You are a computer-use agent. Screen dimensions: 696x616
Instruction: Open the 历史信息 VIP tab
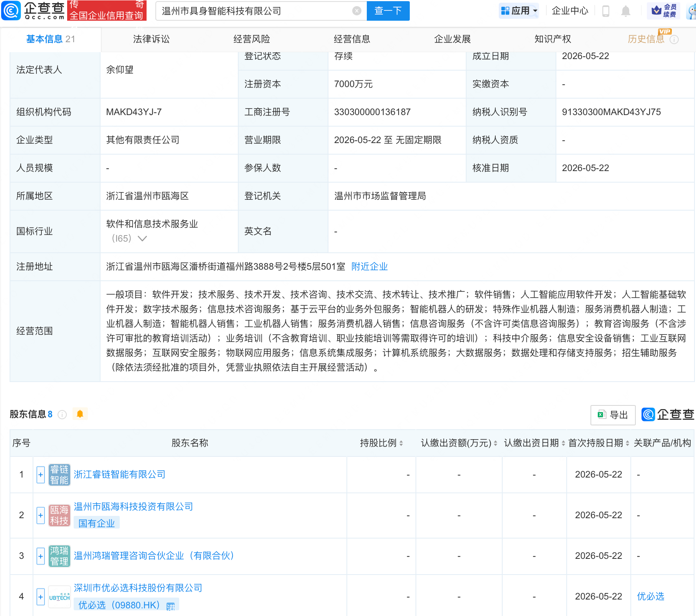pos(646,39)
